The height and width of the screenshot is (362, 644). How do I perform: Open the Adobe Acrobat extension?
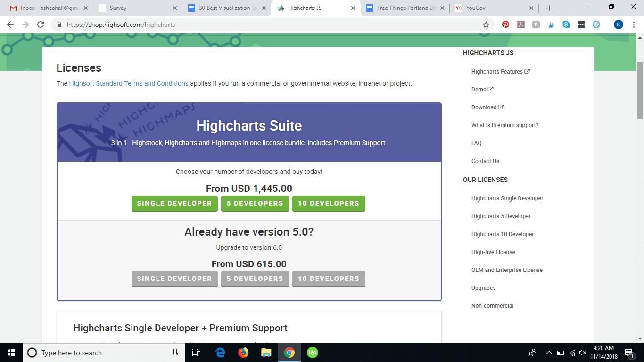[x=521, y=24]
